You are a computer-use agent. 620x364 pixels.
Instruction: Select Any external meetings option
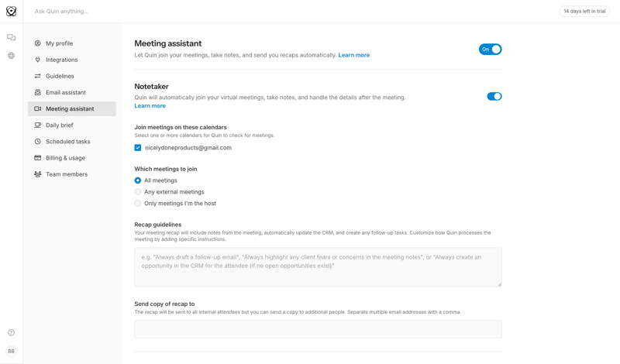[138, 192]
